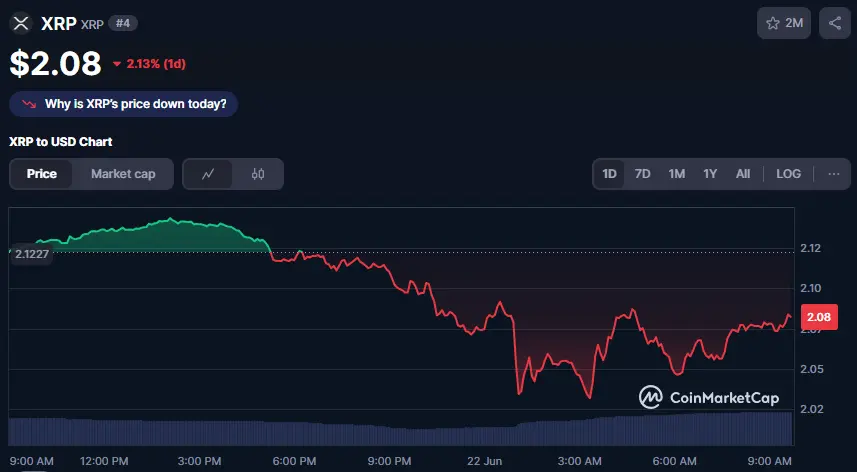Screen dimensions: 857x472
Task: Select the Market cap tab
Action: (x=123, y=174)
